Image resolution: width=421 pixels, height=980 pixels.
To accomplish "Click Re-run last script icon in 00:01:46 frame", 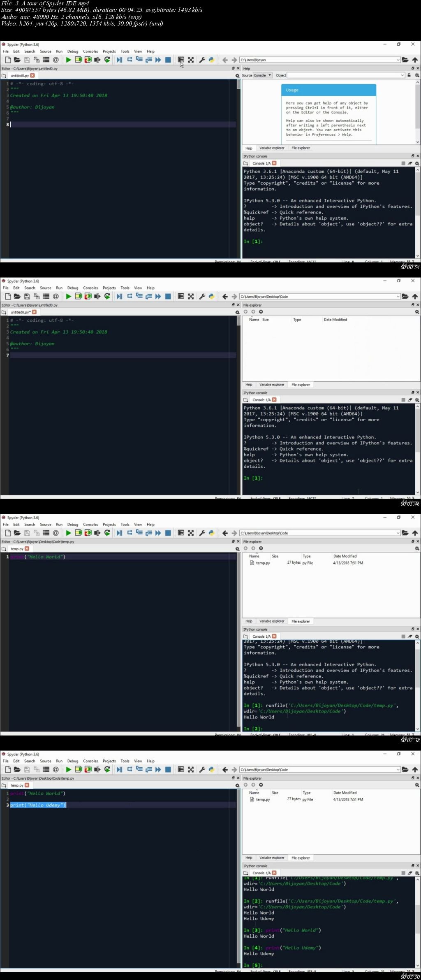I will [x=107, y=296].
